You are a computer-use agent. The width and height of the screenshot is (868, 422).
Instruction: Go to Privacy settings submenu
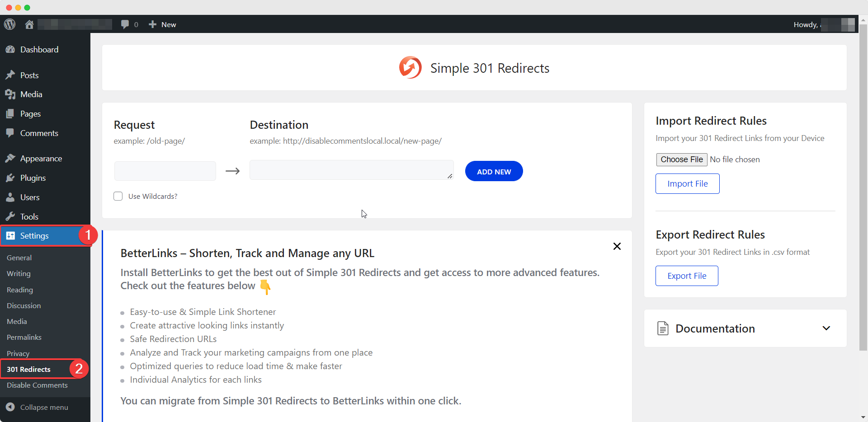coord(18,353)
